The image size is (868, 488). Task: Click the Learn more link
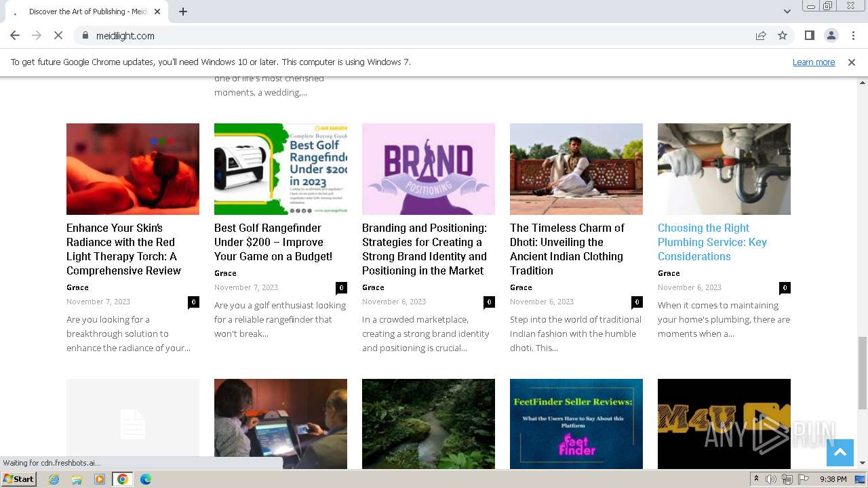click(814, 62)
